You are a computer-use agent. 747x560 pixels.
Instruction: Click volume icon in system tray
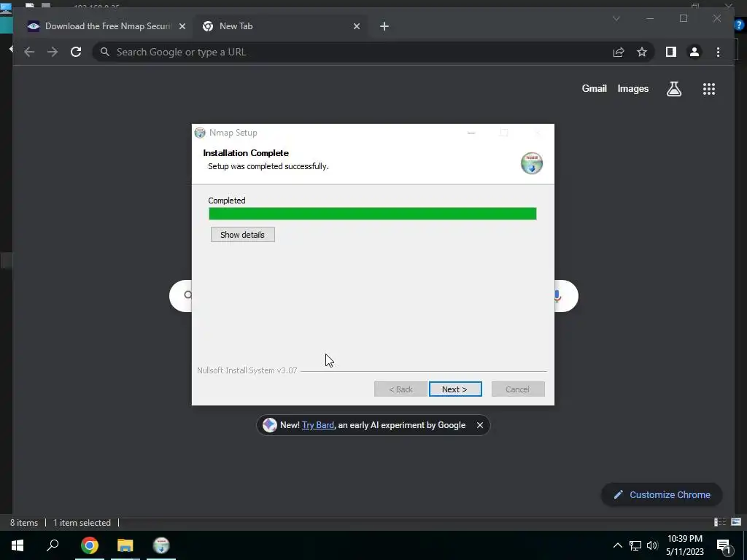coord(652,545)
